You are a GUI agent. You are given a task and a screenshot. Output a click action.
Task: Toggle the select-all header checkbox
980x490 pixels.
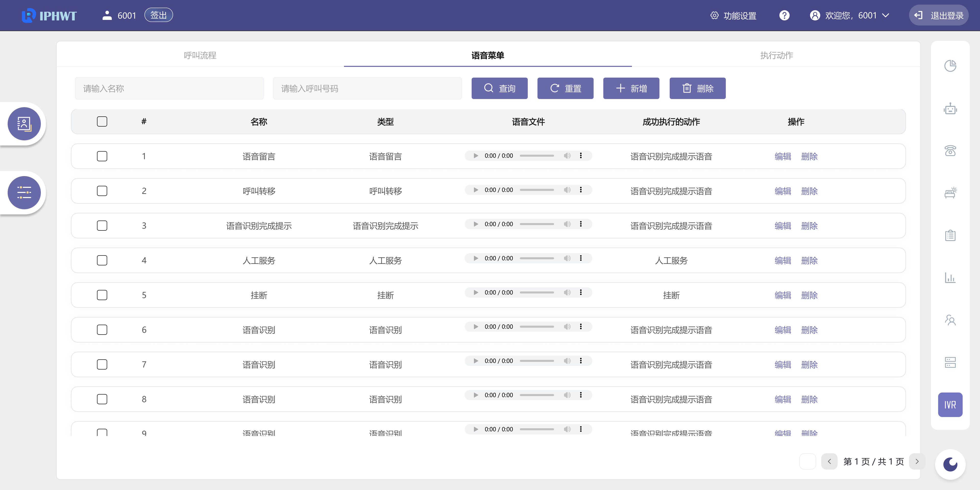(102, 121)
